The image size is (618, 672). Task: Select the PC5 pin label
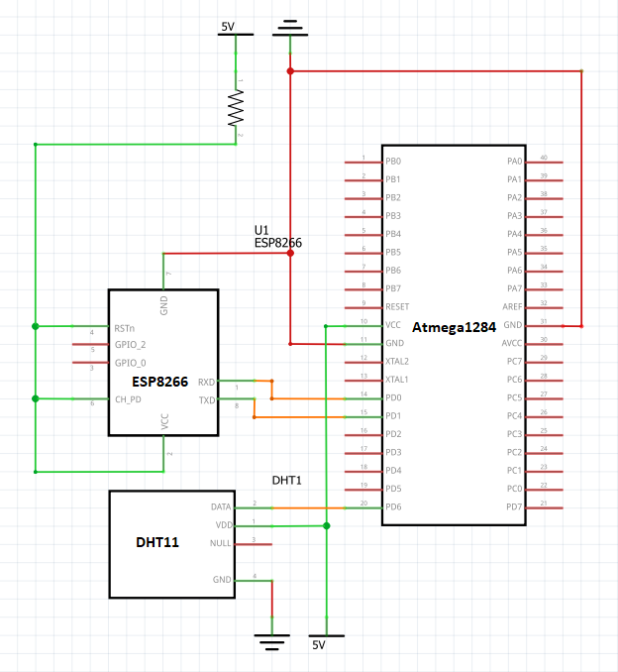point(515,397)
